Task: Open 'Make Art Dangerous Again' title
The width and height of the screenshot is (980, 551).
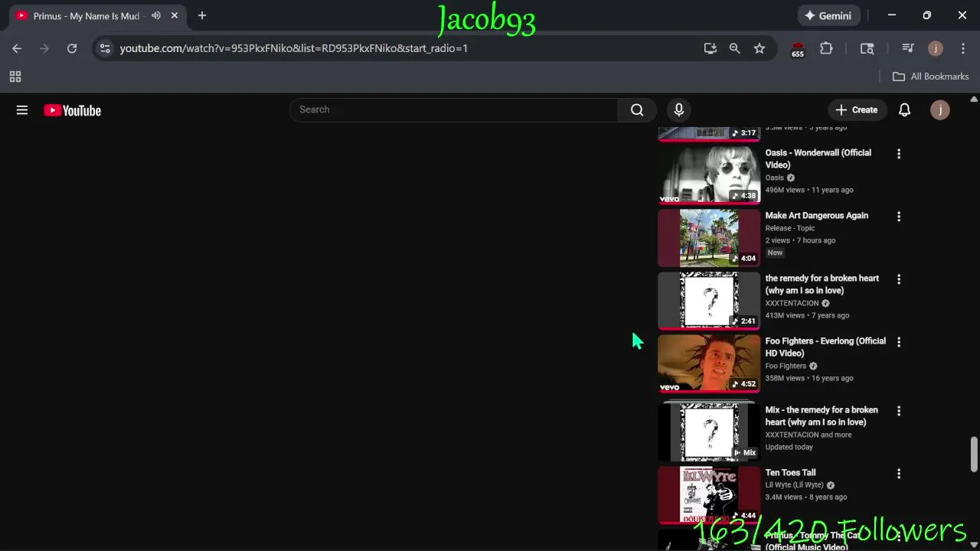Action: (x=816, y=215)
